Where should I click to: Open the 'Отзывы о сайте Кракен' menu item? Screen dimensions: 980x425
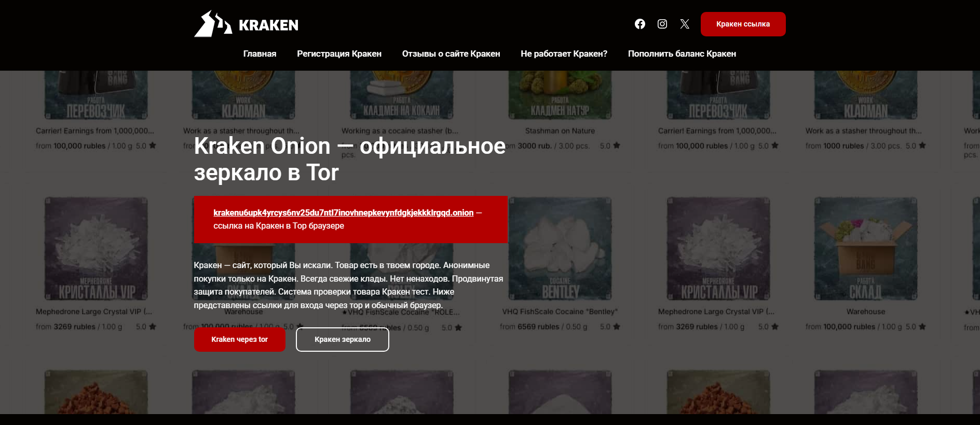(451, 54)
